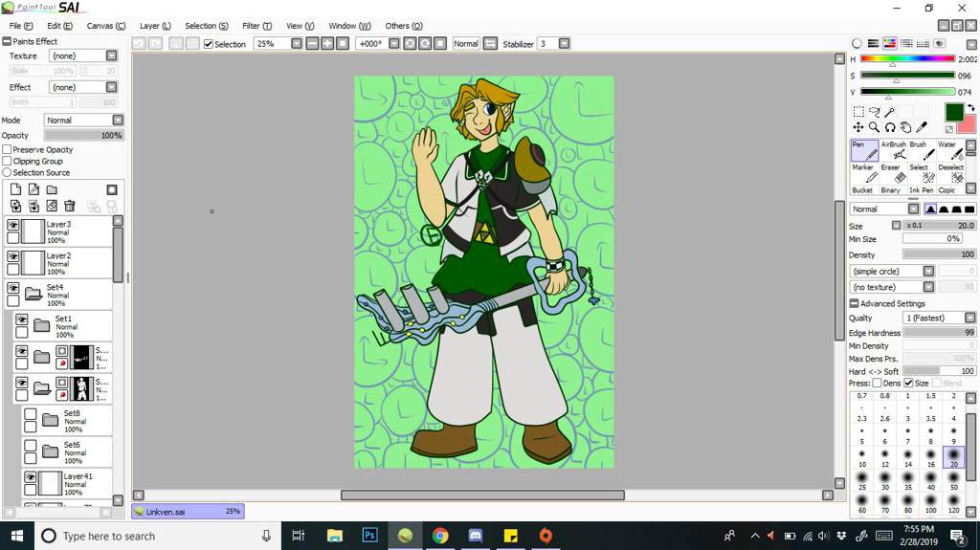Image resolution: width=980 pixels, height=550 pixels.
Task: Open the simple circle brush shape dropdown
Action: 928,271
